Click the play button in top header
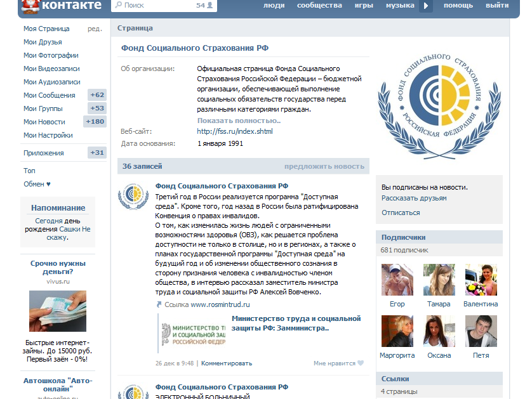This screenshot has height=399, width=532. coord(426,6)
